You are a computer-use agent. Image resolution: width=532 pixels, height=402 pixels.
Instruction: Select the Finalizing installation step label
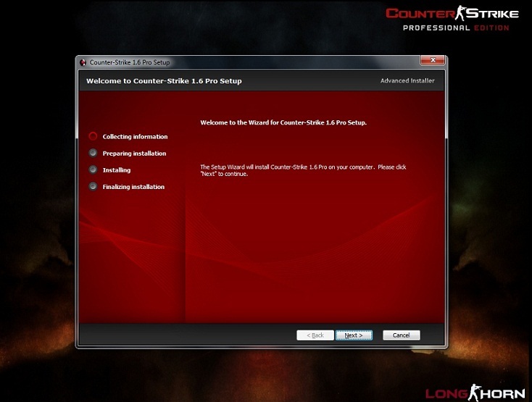[x=133, y=187]
